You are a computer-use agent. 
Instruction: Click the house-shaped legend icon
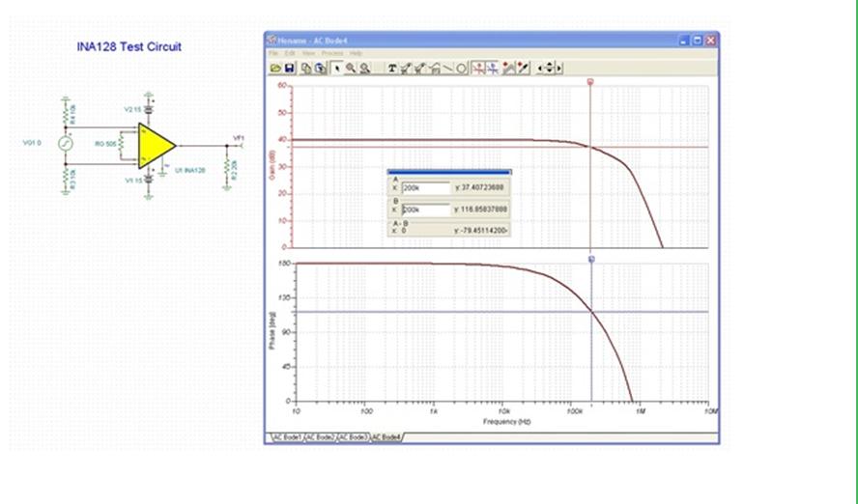pos(435,69)
